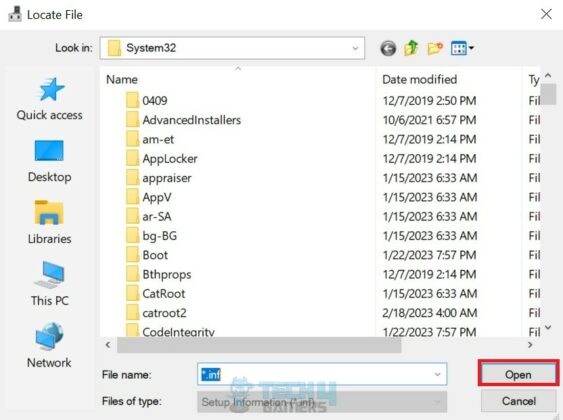The width and height of the screenshot is (563, 420).
Task: Click the horizontal scrollbar left arrow
Action: pos(108,345)
